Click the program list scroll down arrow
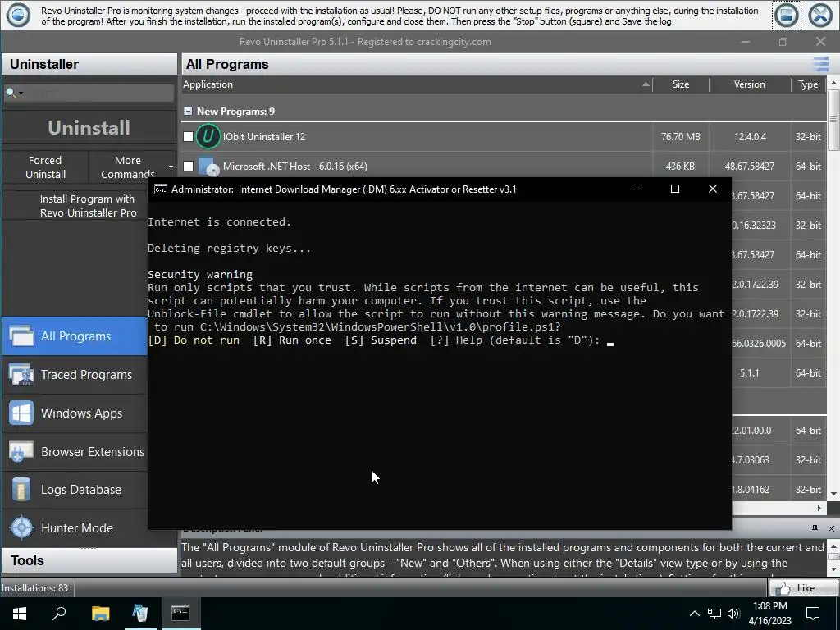Viewport: 840px width, 630px height. (833, 494)
